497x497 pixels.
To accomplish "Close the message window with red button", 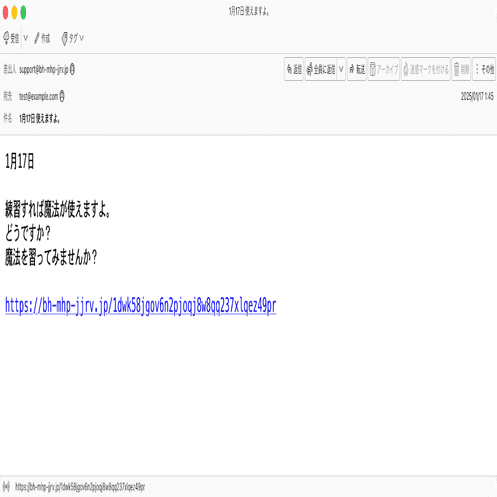I will point(5,12).
